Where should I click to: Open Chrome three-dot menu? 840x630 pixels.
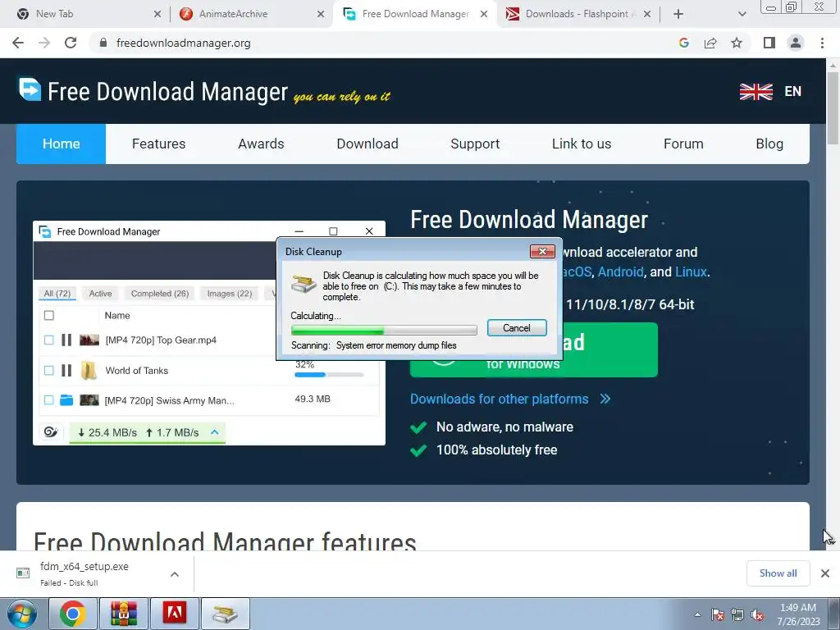click(x=822, y=43)
